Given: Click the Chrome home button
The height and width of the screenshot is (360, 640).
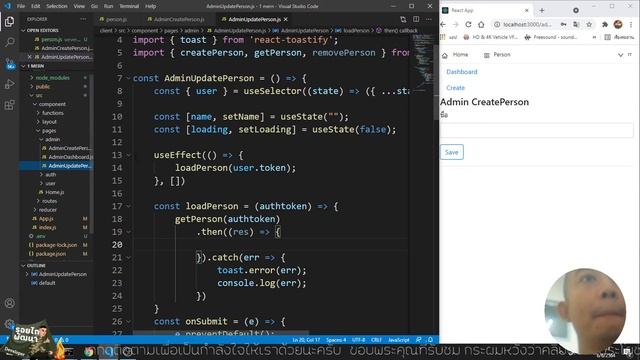Looking at the screenshot, I should [481, 24].
